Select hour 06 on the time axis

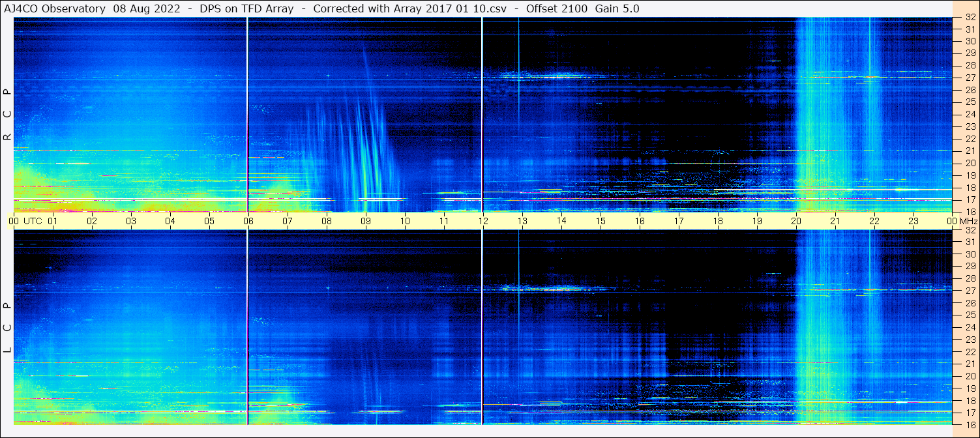(x=248, y=221)
